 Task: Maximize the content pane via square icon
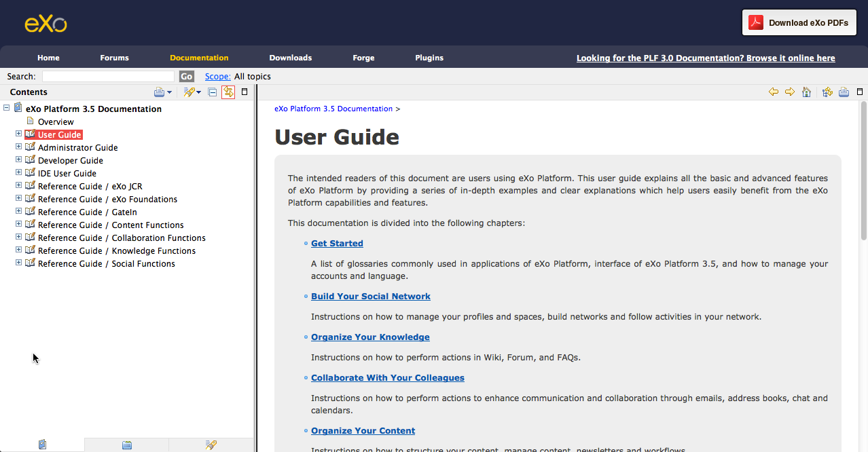click(860, 92)
